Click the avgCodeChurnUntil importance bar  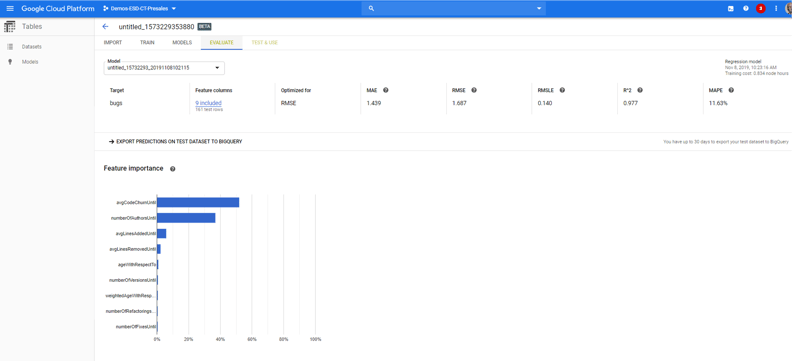(198, 202)
